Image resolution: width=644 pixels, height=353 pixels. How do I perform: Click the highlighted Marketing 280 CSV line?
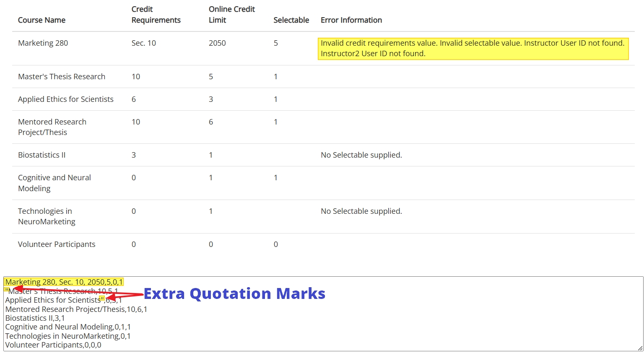pos(64,282)
